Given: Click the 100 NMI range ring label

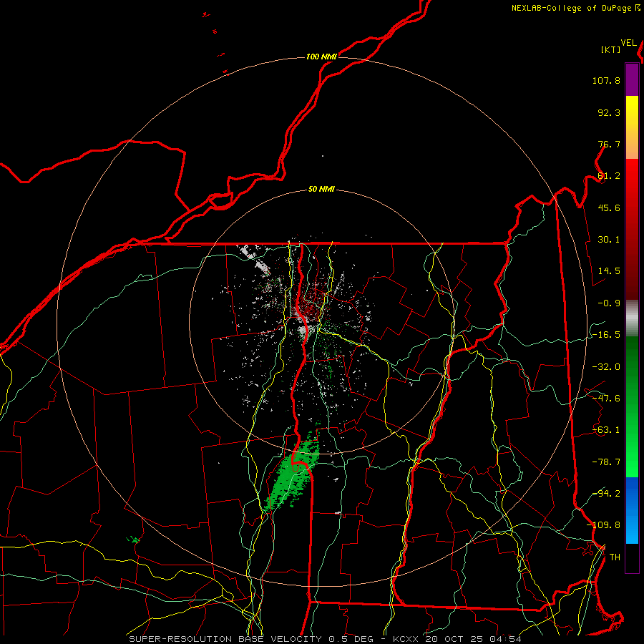Looking at the screenshot, I should [x=321, y=57].
